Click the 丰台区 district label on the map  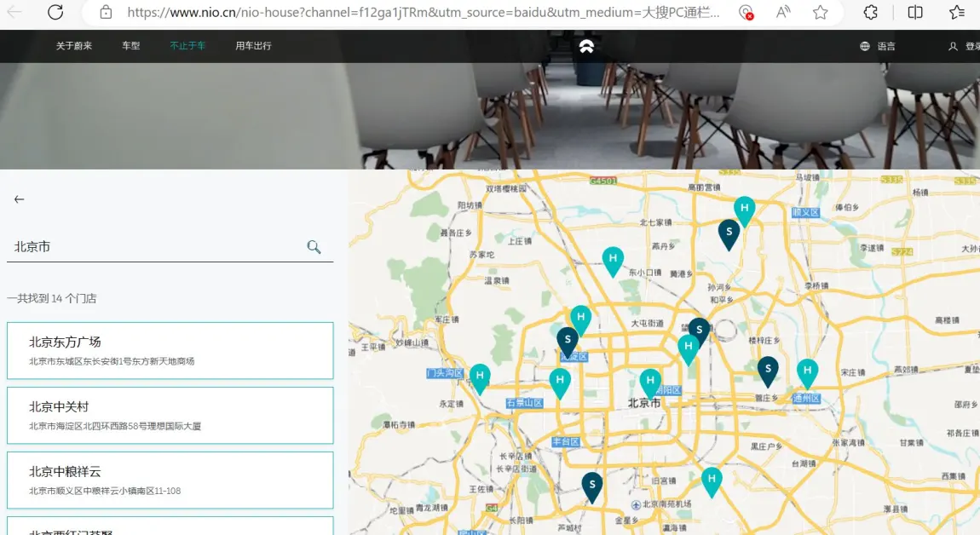pos(566,442)
